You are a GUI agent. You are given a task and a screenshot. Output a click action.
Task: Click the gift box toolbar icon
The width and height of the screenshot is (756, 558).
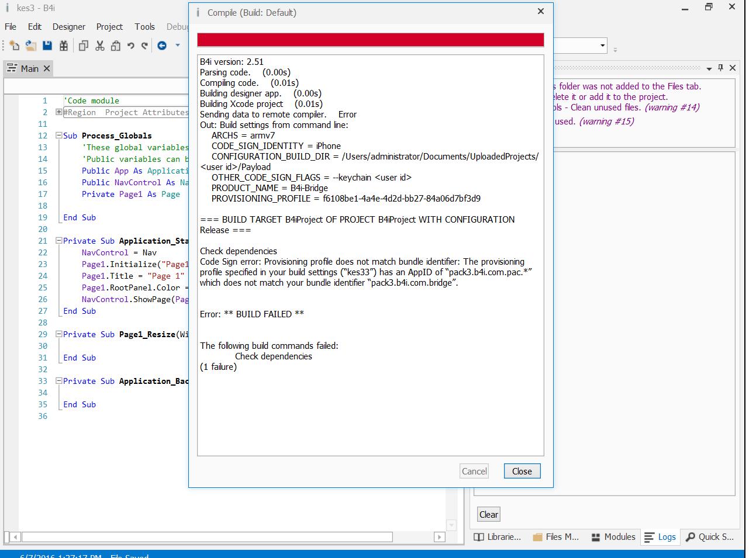(x=64, y=46)
